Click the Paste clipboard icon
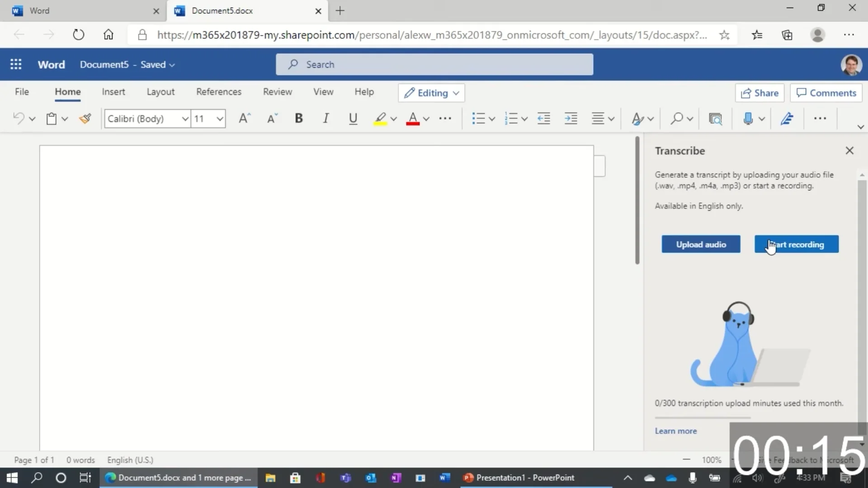This screenshot has height=488, width=868. click(x=52, y=118)
